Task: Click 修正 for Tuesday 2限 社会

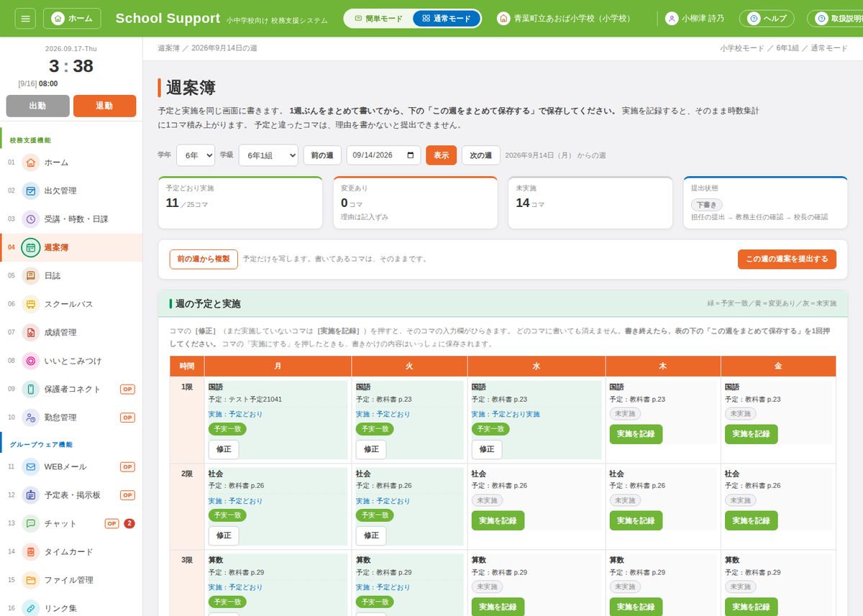Action: 371,535
